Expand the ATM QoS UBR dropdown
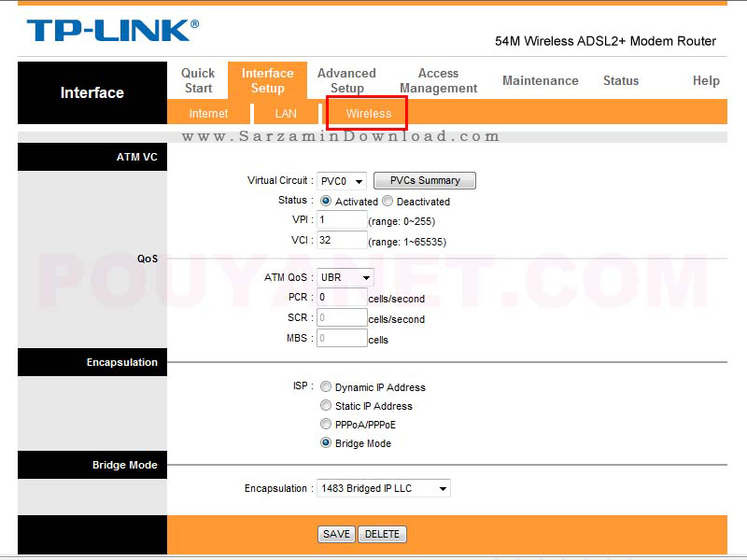This screenshot has height=560, width=747. 345,277
